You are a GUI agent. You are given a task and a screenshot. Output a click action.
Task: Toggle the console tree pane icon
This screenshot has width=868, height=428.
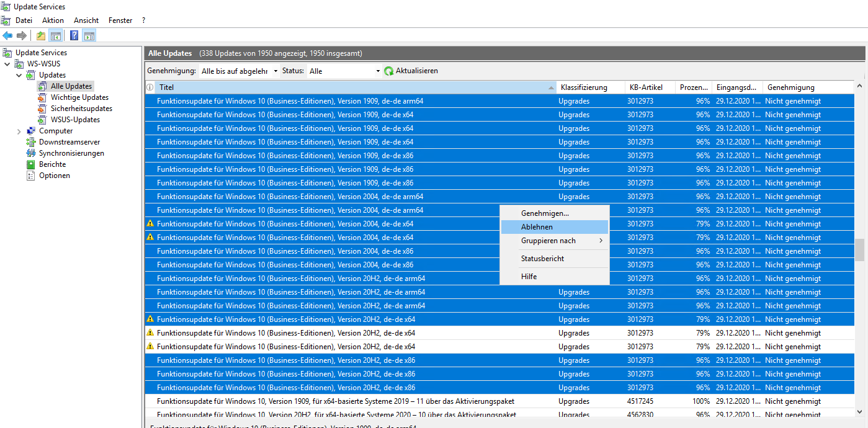pos(56,35)
